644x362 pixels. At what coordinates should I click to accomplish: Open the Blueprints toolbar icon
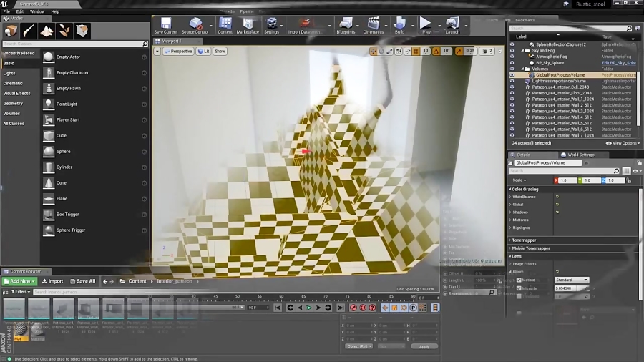coord(346,26)
